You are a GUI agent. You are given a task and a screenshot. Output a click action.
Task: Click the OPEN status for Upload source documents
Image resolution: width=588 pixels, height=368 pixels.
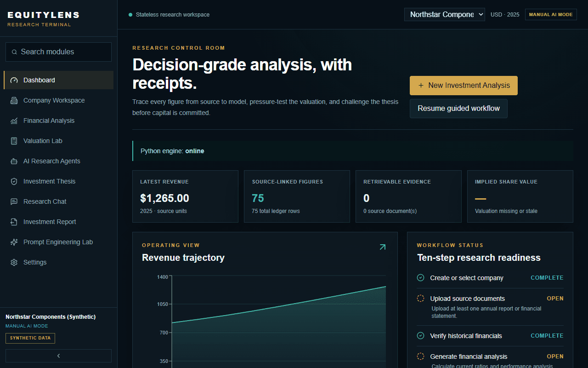(x=555, y=299)
